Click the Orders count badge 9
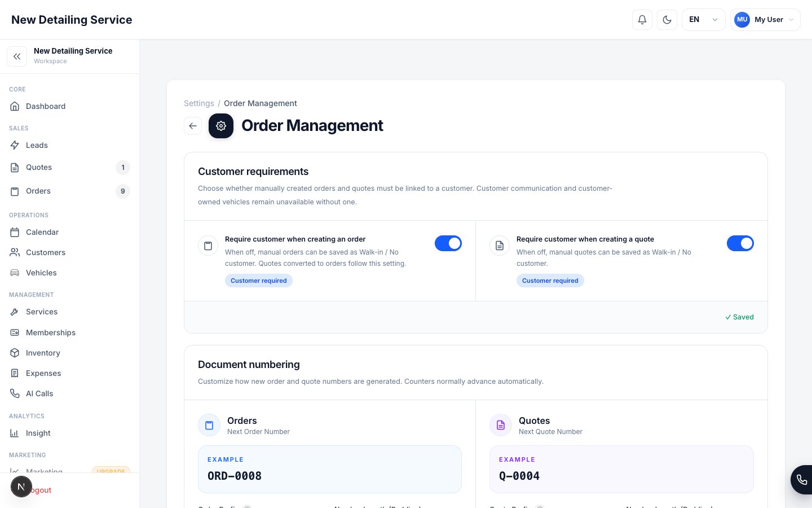 [x=123, y=191]
